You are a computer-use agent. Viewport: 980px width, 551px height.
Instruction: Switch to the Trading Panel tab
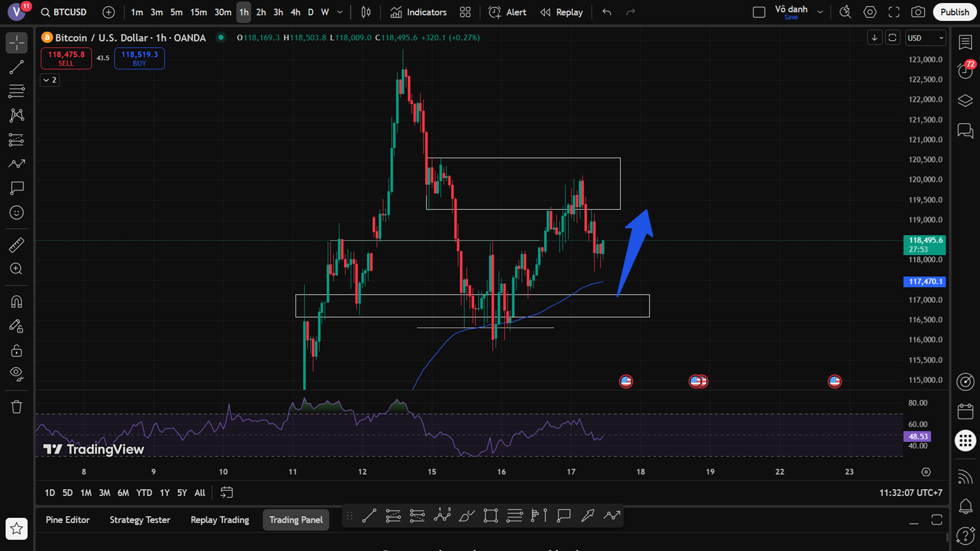pos(296,520)
